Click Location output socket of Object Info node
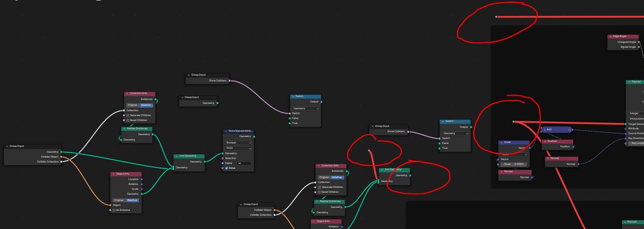This screenshot has height=229, width=644. (x=142, y=179)
